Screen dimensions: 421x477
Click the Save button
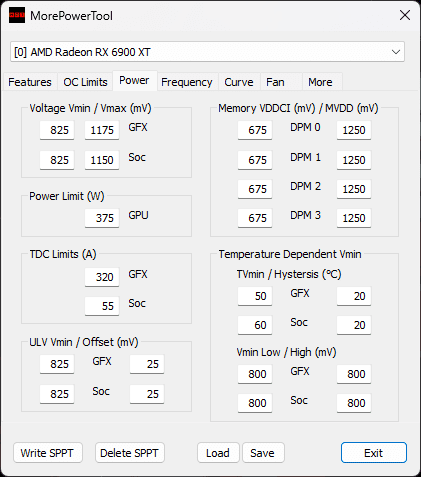pyautogui.click(x=263, y=453)
